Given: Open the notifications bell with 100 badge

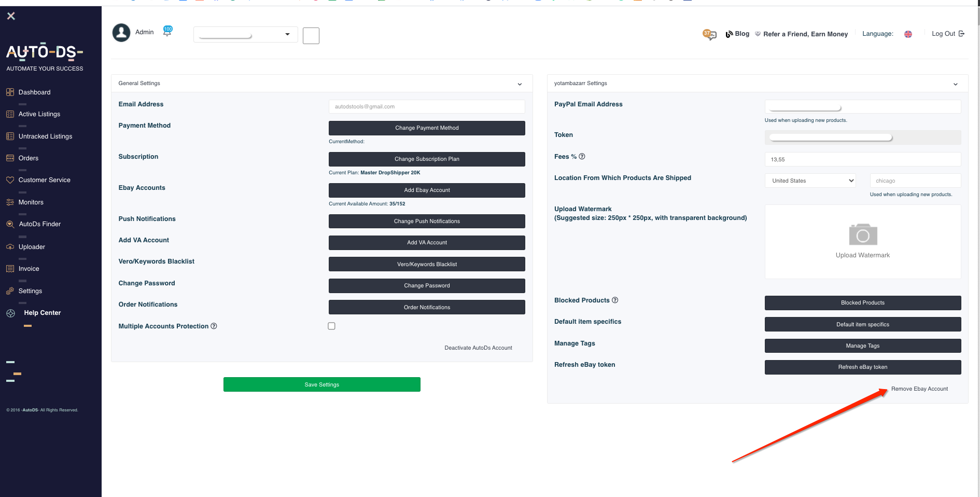Looking at the screenshot, I should [167, 31].
